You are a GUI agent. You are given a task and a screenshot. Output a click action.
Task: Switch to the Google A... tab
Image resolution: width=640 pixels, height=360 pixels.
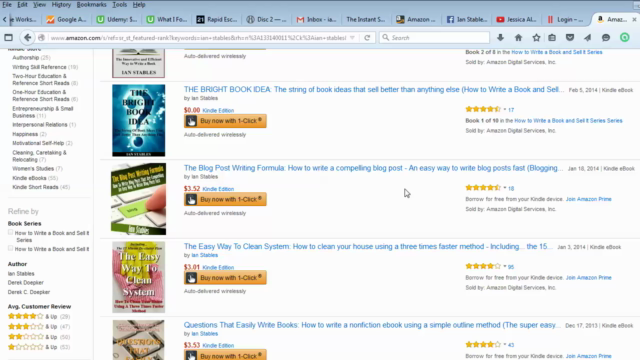click(67, 19)
